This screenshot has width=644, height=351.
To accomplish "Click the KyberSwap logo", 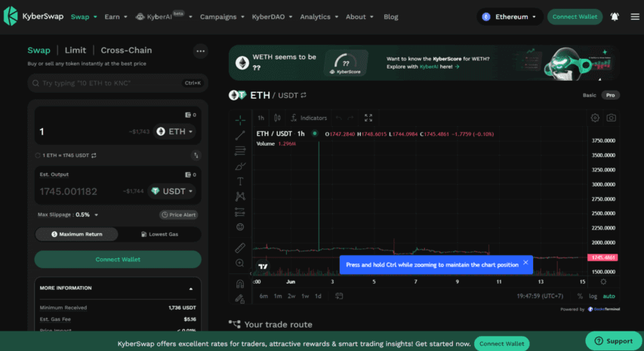I will coord(33,17).
